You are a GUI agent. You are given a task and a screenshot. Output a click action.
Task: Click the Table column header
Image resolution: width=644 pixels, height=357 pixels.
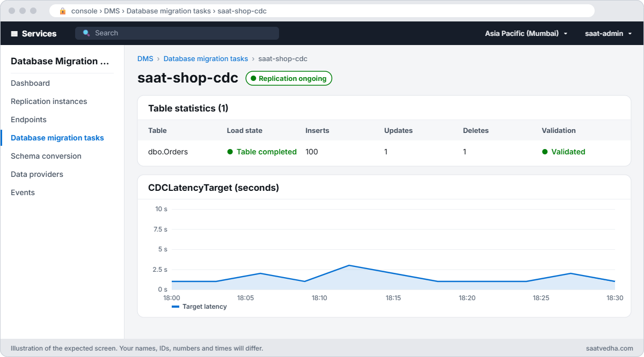click(x=157, y=130)
